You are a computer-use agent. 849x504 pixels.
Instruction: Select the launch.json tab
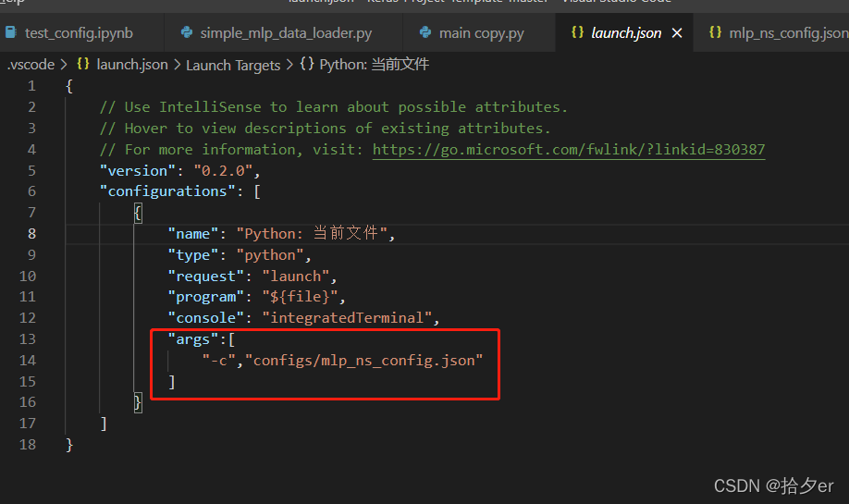(x=626, y=33)
